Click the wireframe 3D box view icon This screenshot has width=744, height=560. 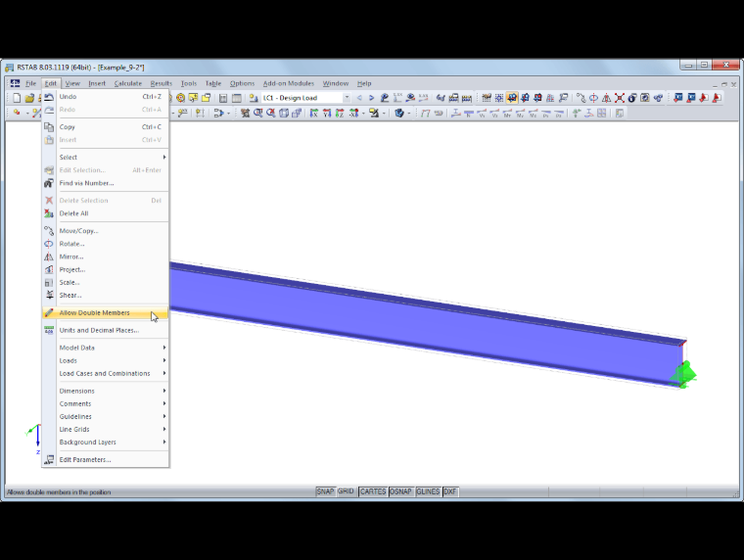pos(284,114)
